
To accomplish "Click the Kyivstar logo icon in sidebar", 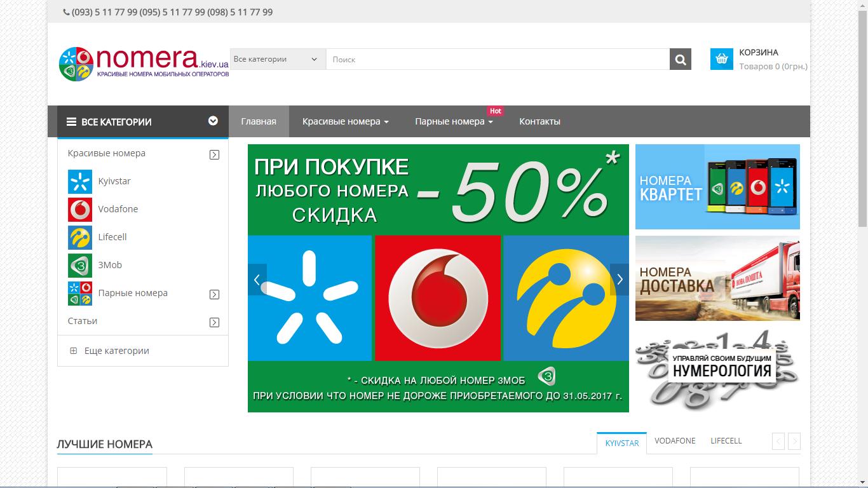I will pos(80,182).
